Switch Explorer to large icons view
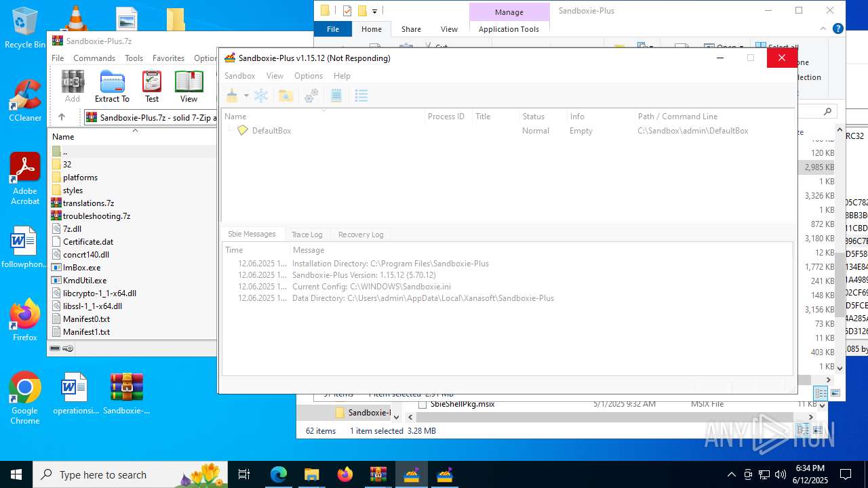 [835, 393]
